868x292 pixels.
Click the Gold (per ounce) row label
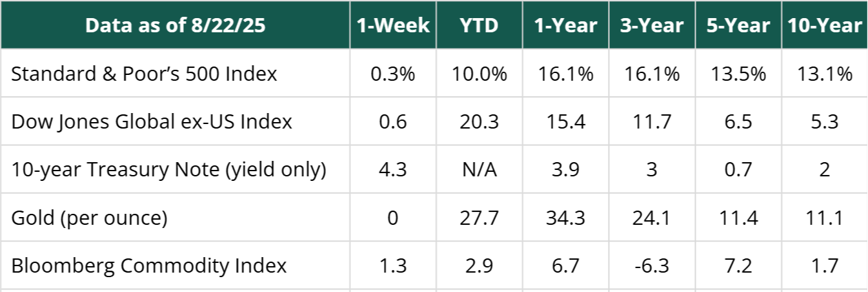(x=90, y=218)
